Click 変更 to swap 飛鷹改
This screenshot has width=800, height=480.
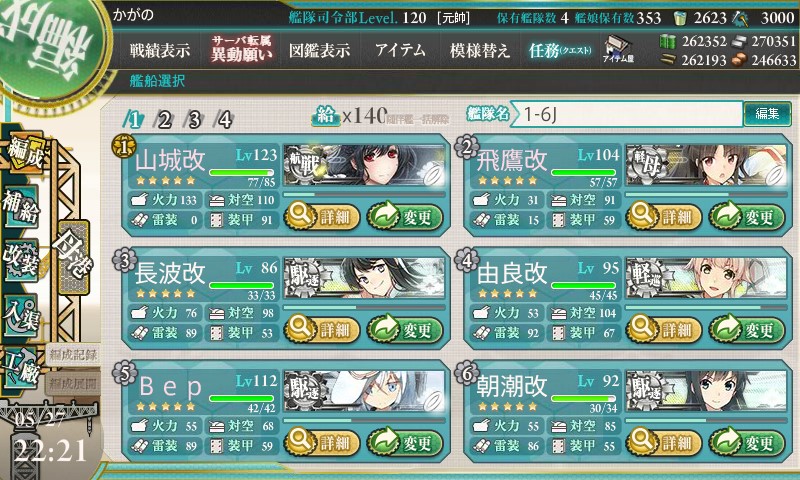pyautogui.click(x=746, y=217)
